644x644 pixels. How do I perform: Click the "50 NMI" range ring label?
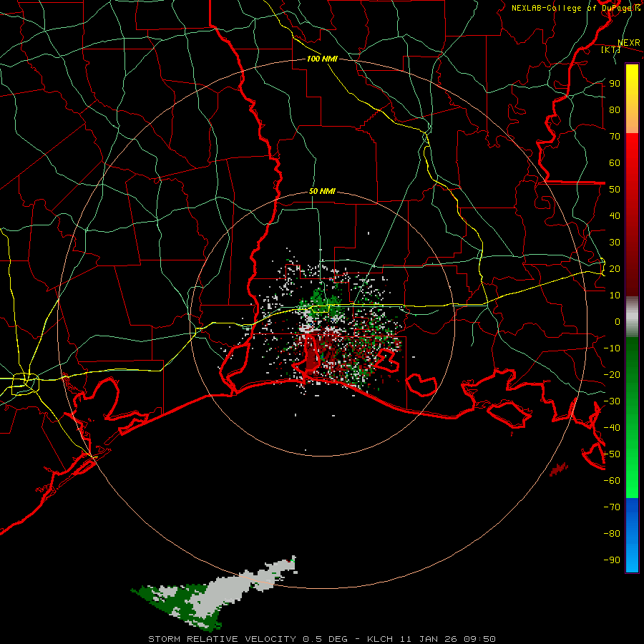322,191
